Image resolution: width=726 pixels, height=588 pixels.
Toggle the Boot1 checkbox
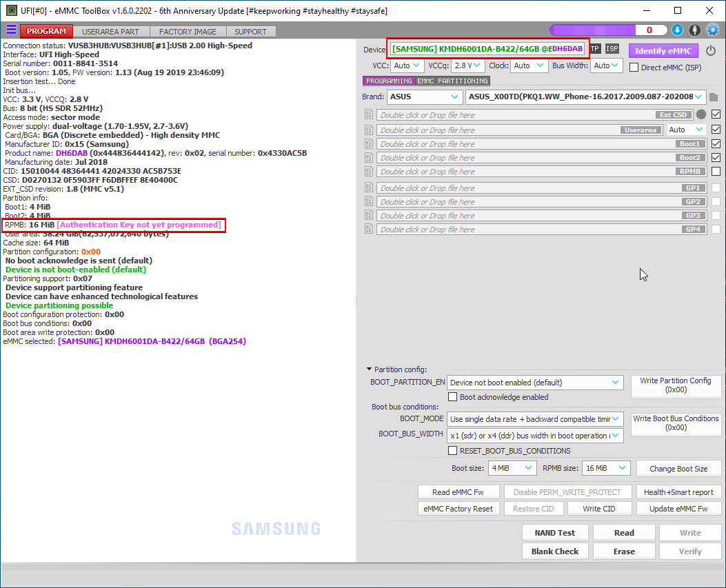pyautogui.click(x=716, y=143)
